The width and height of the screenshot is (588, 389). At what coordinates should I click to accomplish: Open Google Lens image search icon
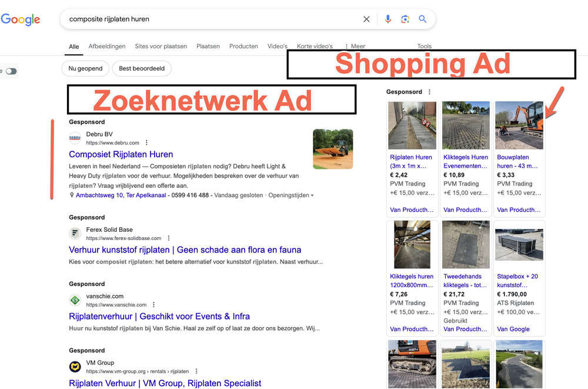pyautogui.click(x=405, y=19)
